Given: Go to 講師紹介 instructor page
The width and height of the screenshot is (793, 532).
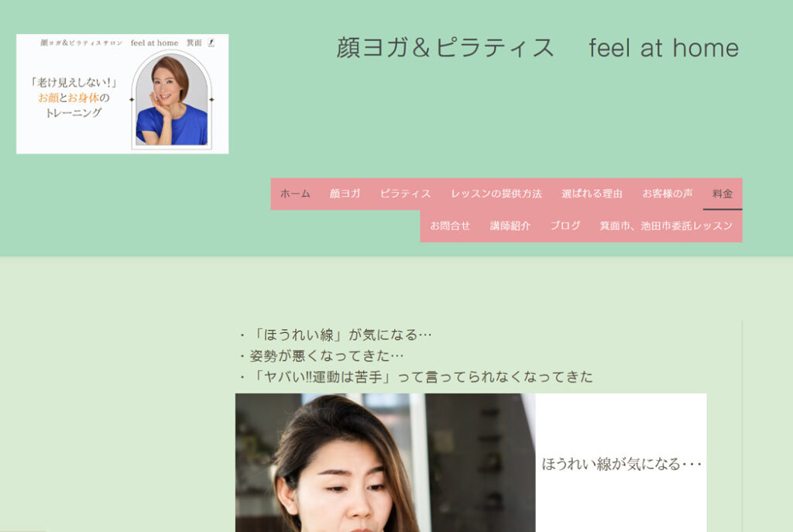Looking at the screenshot, I should click(510, 226).
